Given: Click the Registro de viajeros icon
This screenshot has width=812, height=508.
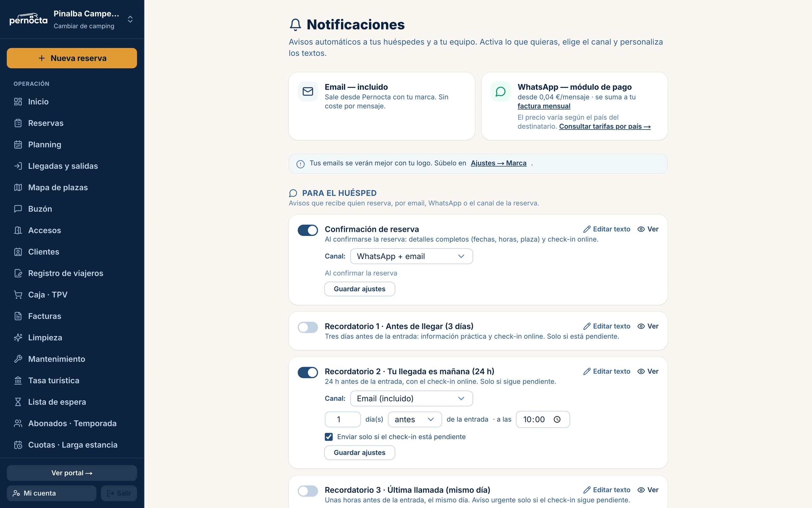Looking at the screenshot, I should 18,273.
